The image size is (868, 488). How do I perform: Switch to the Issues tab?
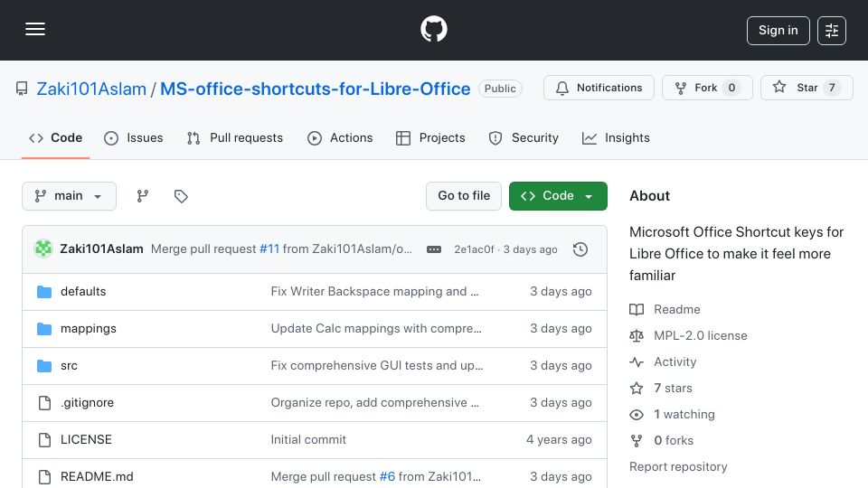pyautogui.click(x=134, y=137)
